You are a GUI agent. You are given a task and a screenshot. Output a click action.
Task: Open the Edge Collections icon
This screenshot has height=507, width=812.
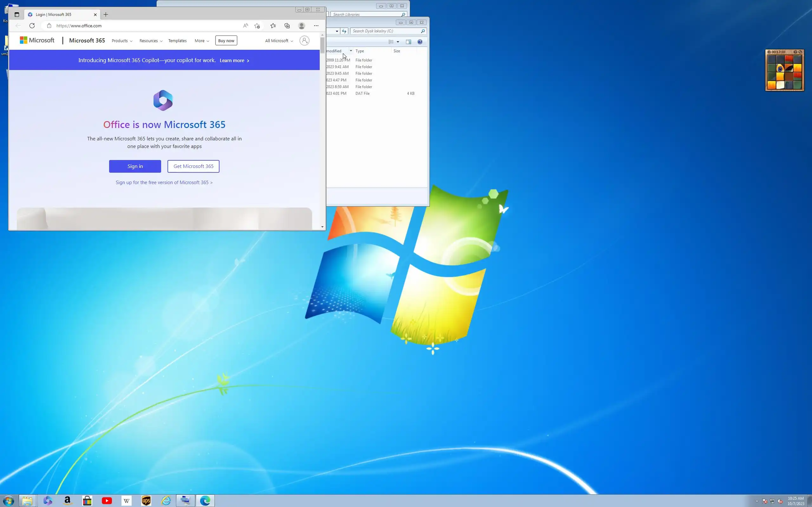coord(287,25)
